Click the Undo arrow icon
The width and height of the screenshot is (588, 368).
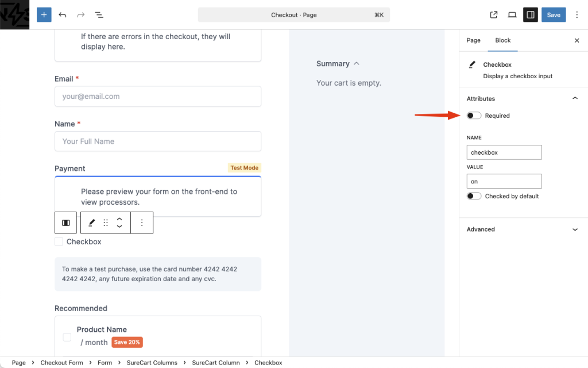click(63, 14)
